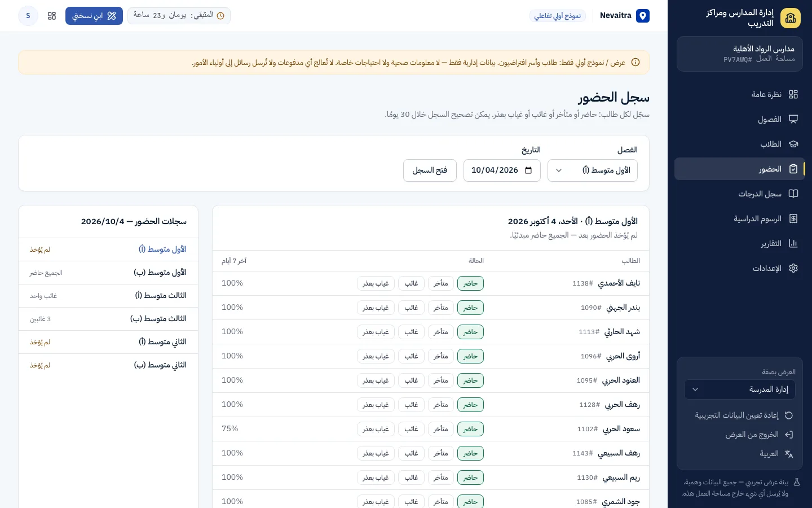Click the آخر 7 أيام column header

(x=234, y=261)
